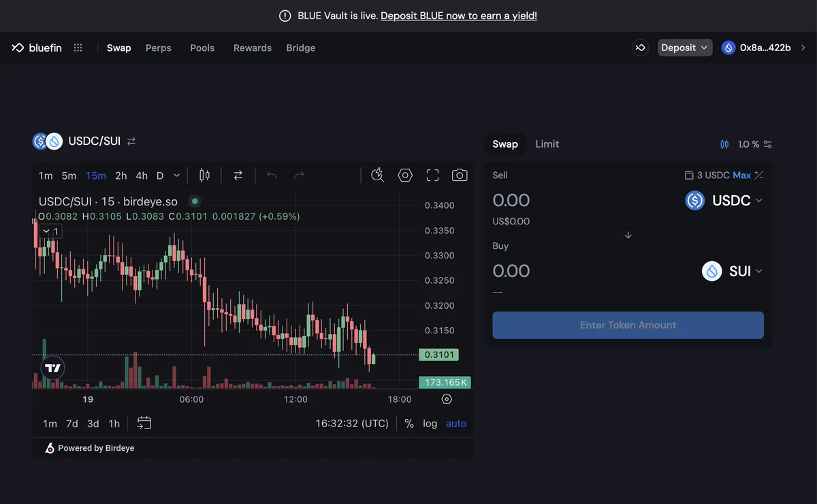Open the Pools page
817x504 pixels.
coord(202,48)
